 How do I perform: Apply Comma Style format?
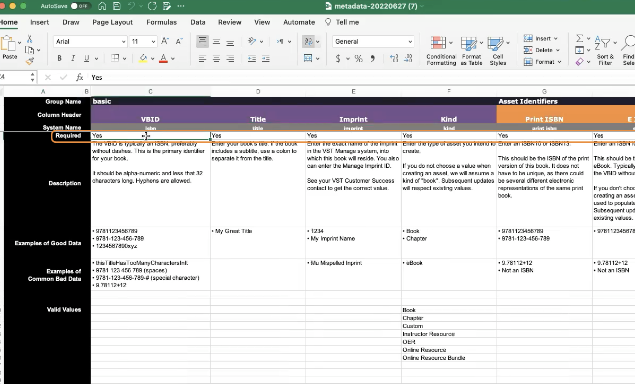(373, 59)
